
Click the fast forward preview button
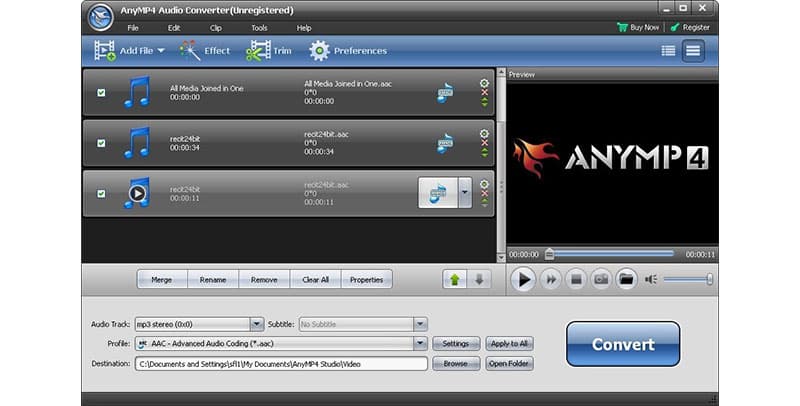tap(551, 280)
